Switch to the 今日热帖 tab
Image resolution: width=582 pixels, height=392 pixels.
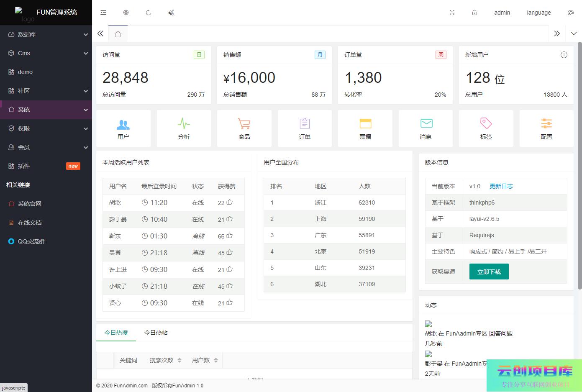pos(156,333)
